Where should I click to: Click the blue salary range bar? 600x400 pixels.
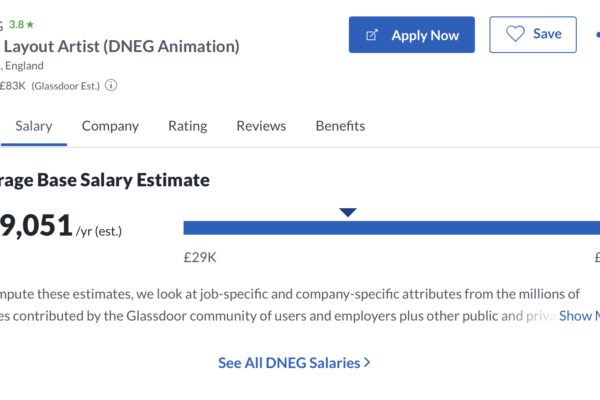pos(392,228)
